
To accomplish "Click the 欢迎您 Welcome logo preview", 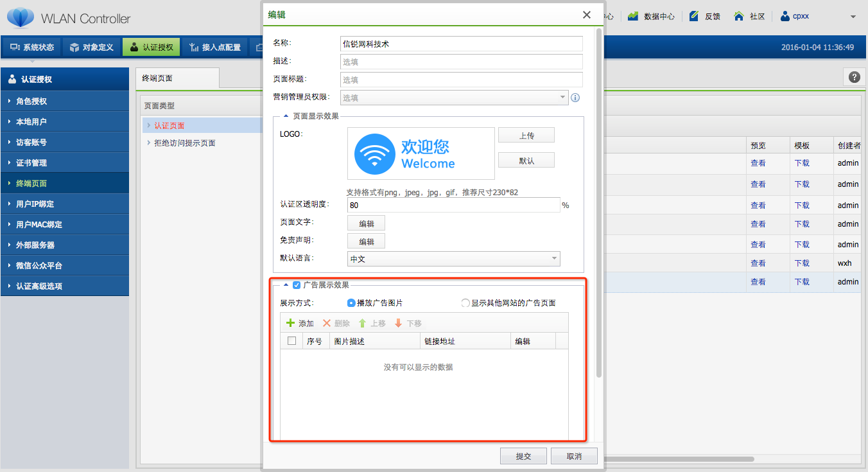I will (421, 153).
